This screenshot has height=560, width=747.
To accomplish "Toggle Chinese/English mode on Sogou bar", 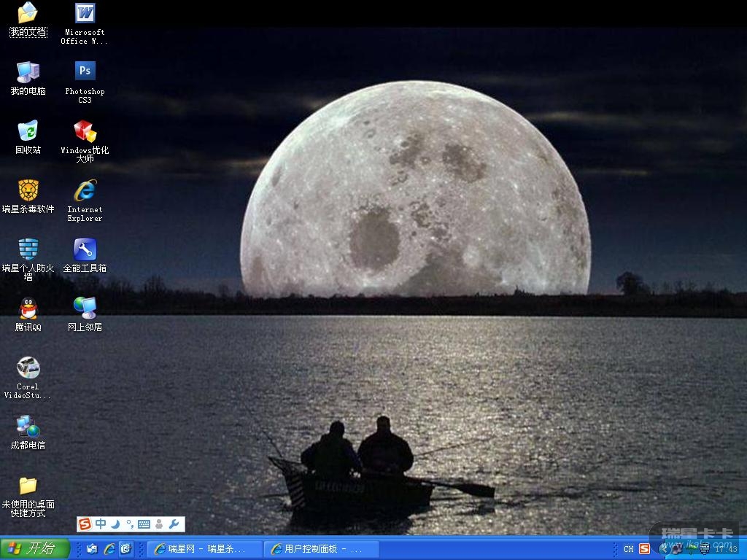I will (101, 524).
